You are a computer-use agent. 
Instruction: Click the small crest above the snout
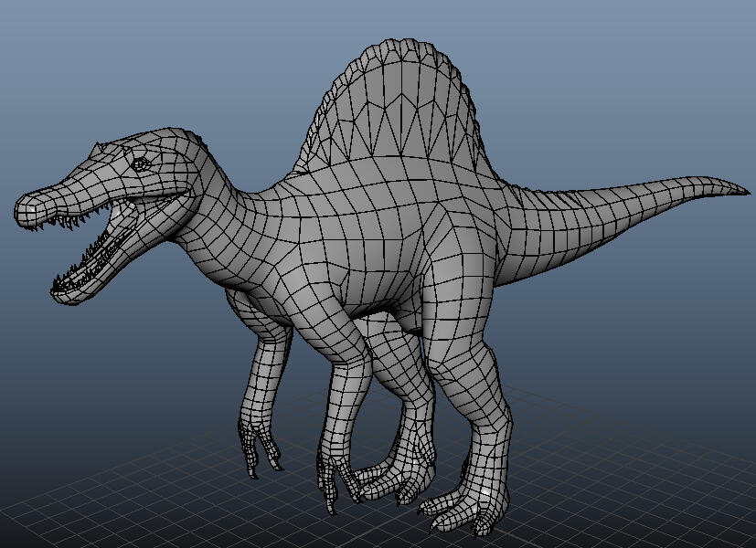(x=98, y=148)
